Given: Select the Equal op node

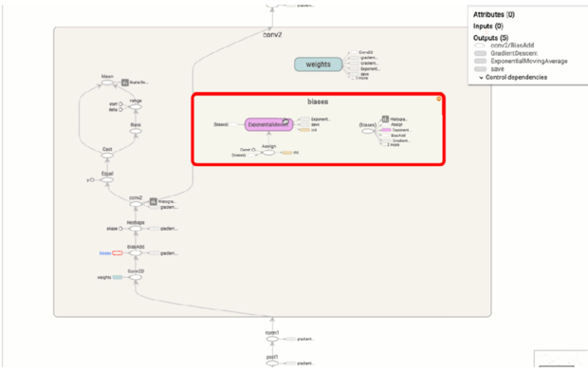Looking at the screenshot, I should click(107, 179).
